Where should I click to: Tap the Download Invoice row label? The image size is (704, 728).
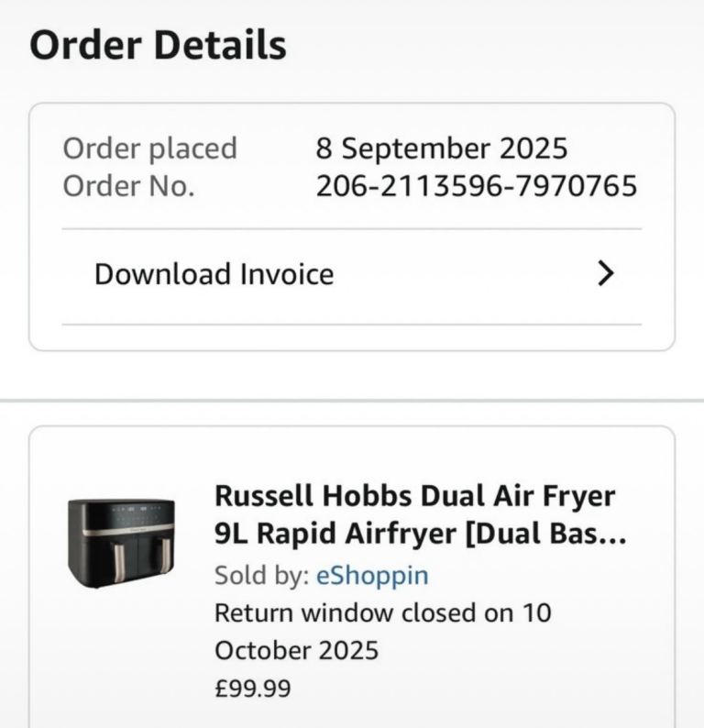[x=214, y=274]
